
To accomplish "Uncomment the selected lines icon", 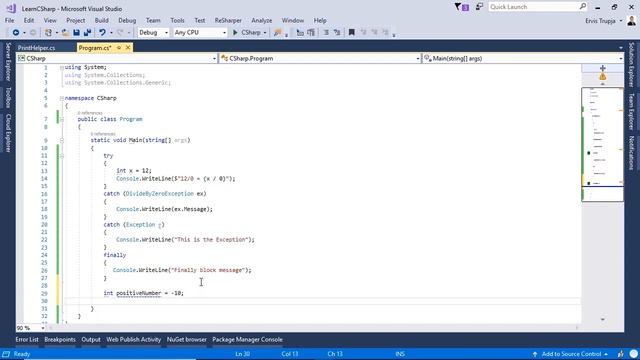I will [x=337, y=32].
